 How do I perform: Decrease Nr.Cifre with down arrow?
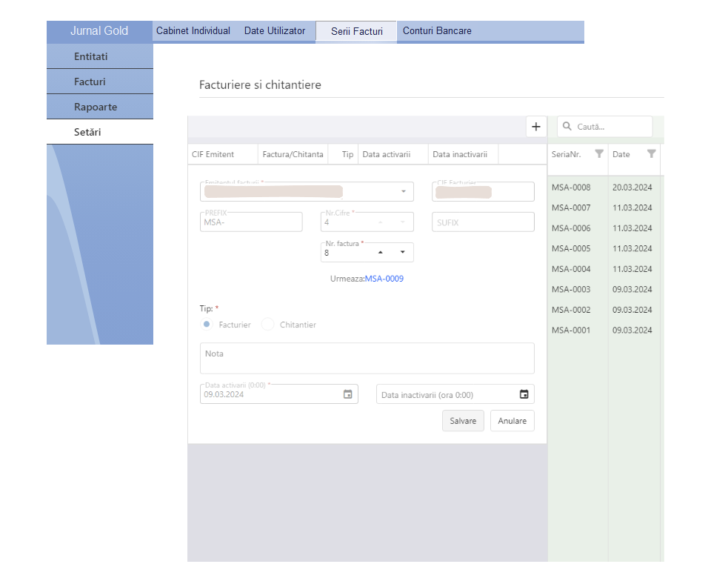point(403,222)
